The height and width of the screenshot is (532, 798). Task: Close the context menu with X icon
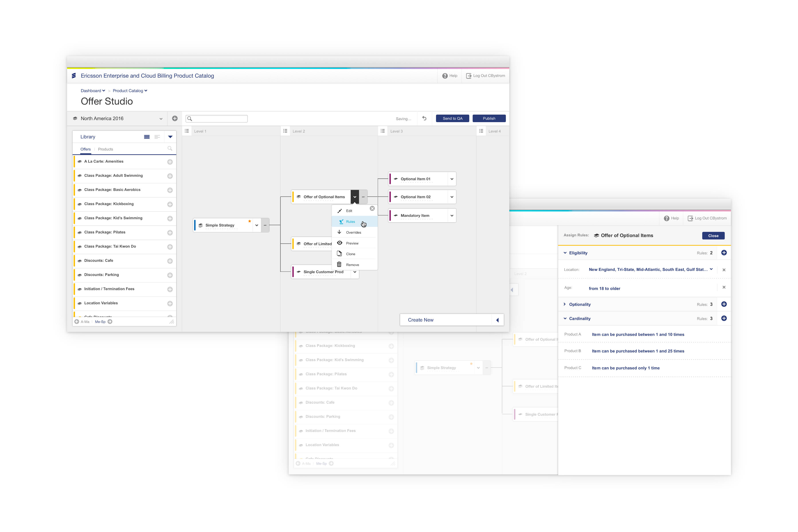click(x=372, y=208)
